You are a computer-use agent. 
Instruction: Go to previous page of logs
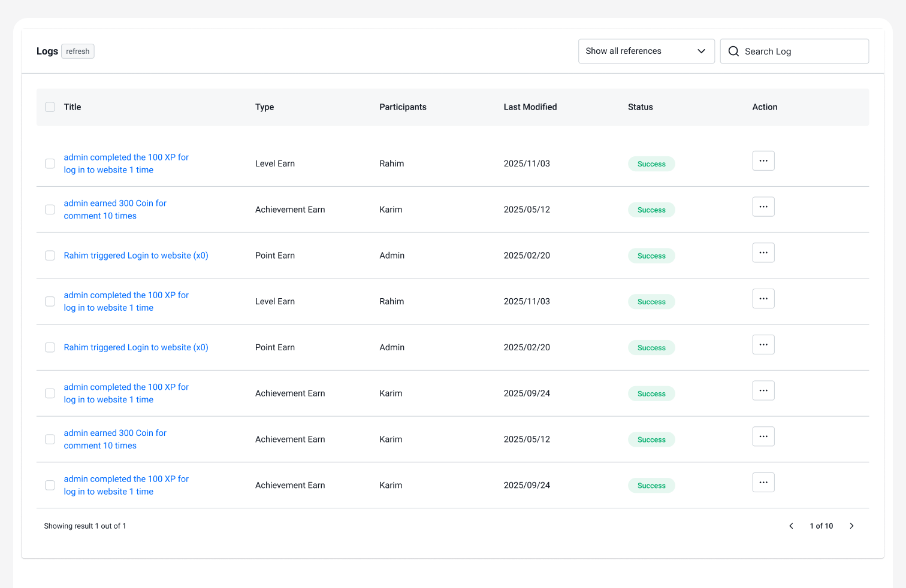791,526
